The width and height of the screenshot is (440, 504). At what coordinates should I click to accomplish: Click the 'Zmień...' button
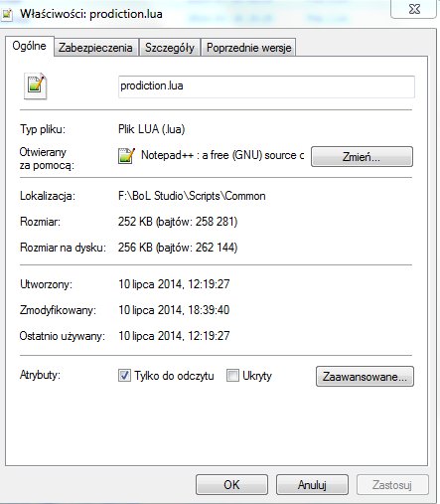pyautogui.click(x=362, y=156)
